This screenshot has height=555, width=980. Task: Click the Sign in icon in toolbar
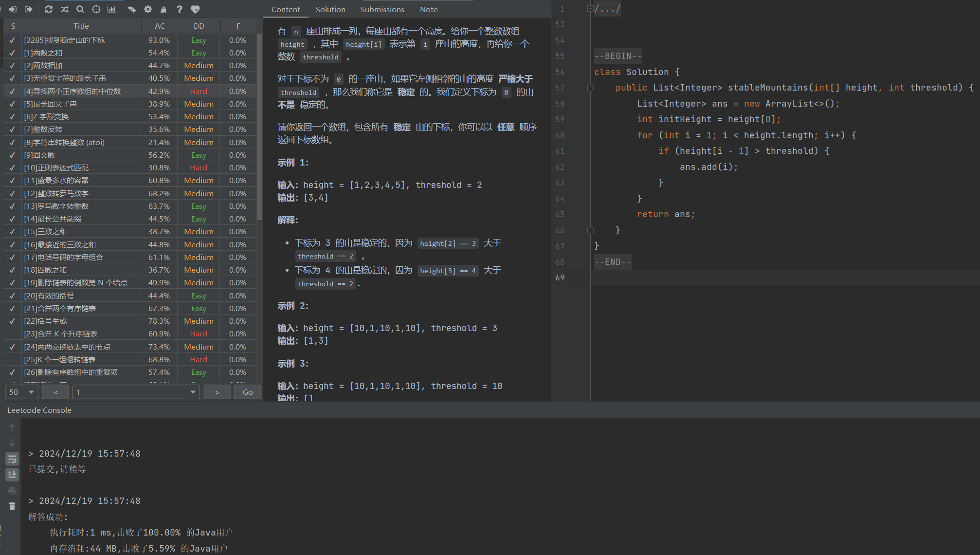[13, 9]
